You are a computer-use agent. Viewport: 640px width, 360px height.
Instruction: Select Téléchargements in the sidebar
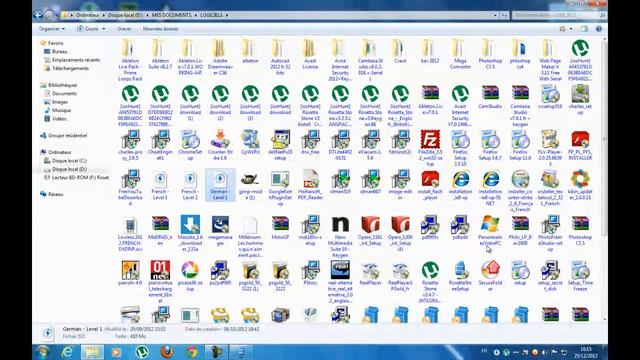[x=70, y=68]
